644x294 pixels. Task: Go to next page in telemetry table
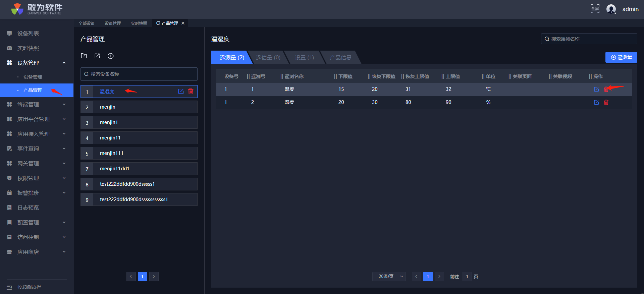tap(439, 277)
